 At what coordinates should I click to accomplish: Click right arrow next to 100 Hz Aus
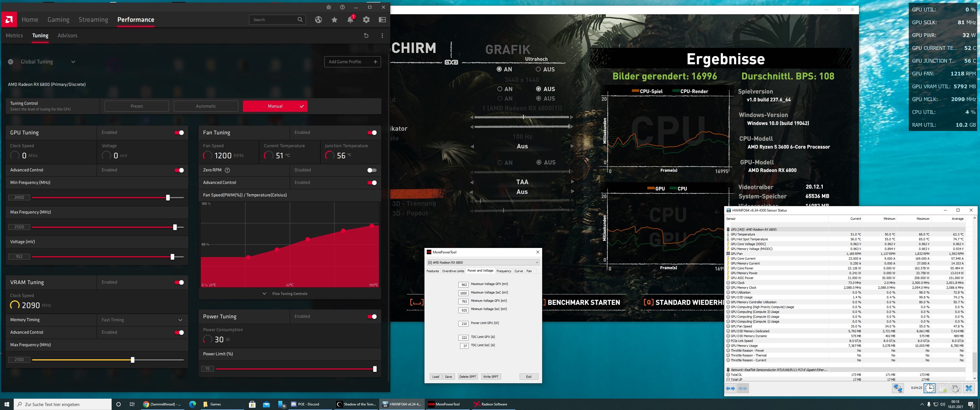click(x=572, y=146)
